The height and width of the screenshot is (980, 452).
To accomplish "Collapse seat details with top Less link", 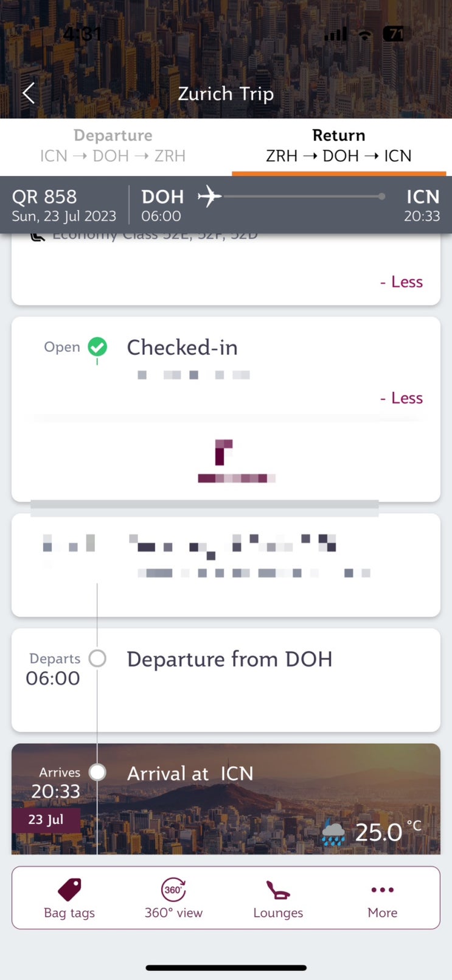I will point(402,282).
